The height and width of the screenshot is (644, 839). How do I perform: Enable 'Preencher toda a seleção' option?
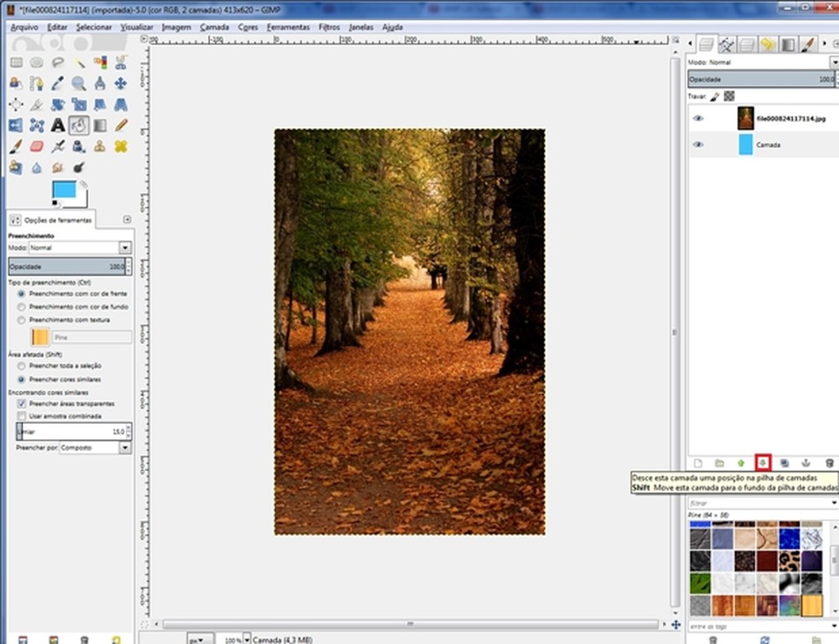tap(22, 365)
